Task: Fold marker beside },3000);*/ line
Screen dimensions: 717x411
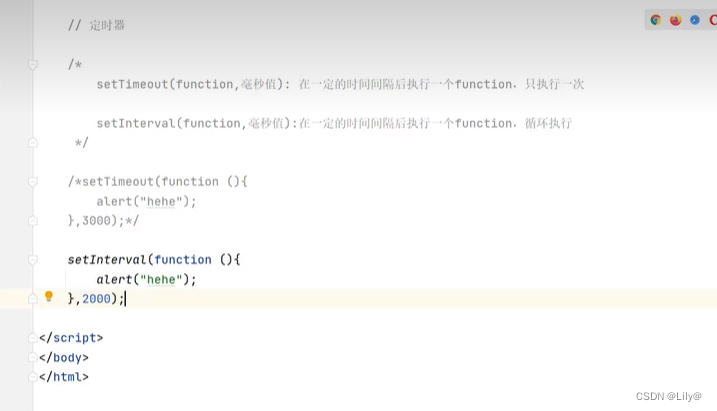Action: [x=33, y=221]
